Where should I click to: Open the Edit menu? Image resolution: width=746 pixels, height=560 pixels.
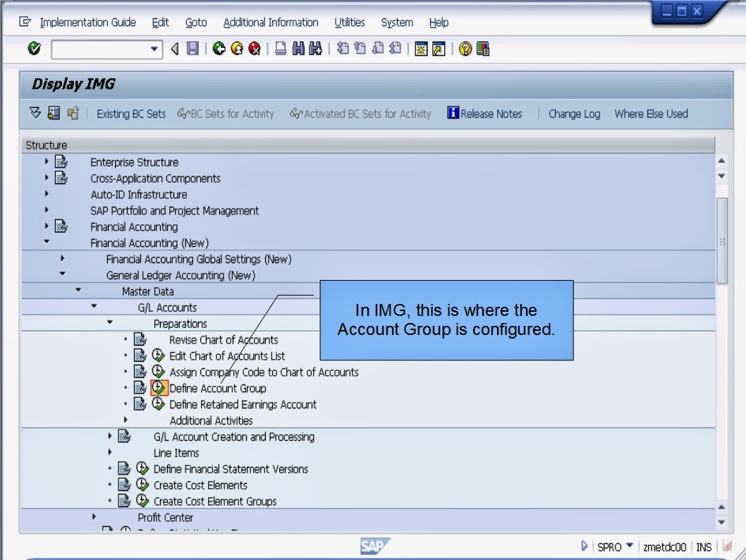(x=160, y=23)
